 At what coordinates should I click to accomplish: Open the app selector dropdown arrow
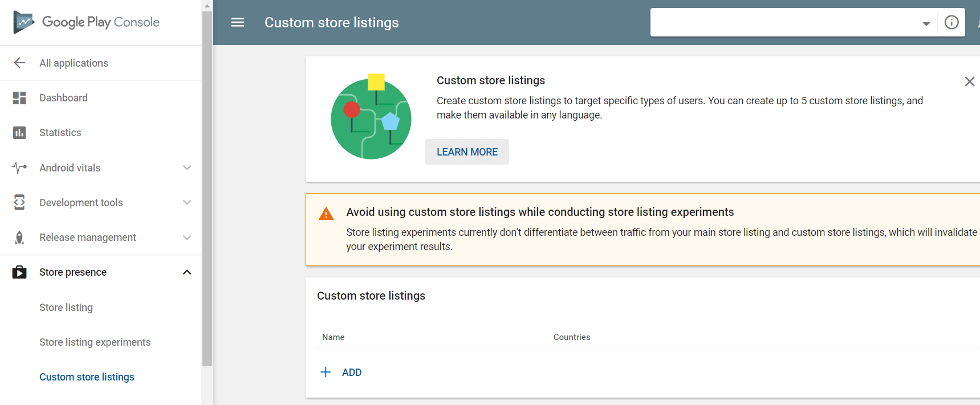[x=926, y=23]
